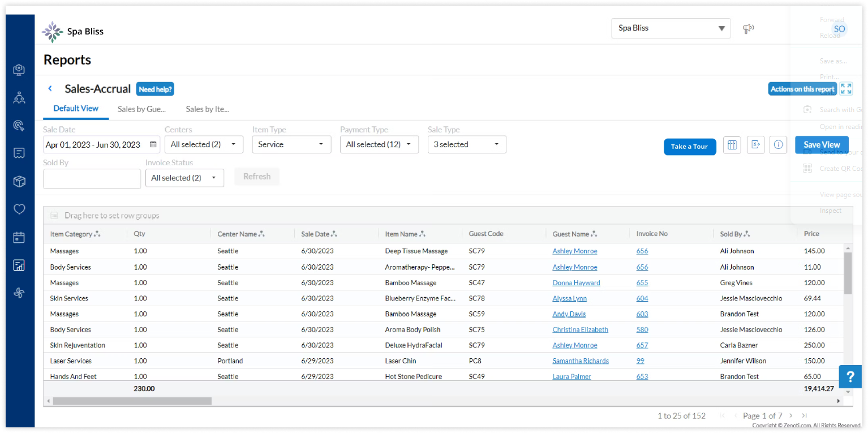Image resolution: width=868 pixels, height=433 pixels.
Task: Open the Item Type Service dropdown
Action: (291, 144)
